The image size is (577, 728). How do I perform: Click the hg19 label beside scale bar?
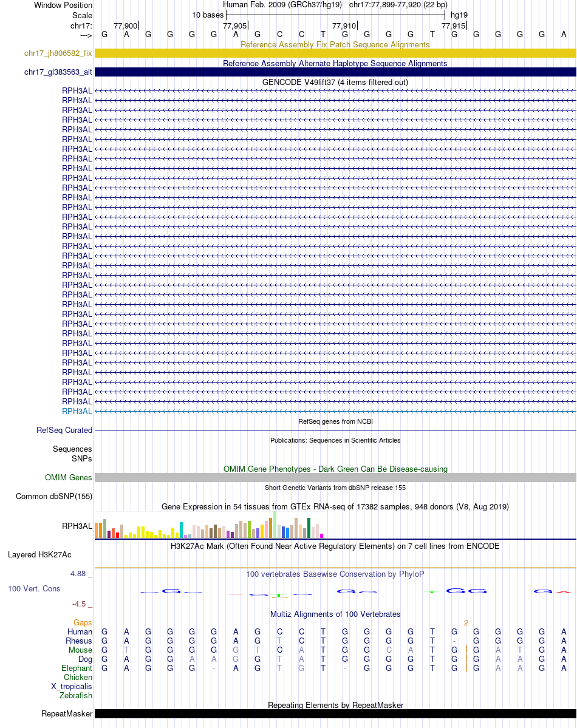point(459,15)
